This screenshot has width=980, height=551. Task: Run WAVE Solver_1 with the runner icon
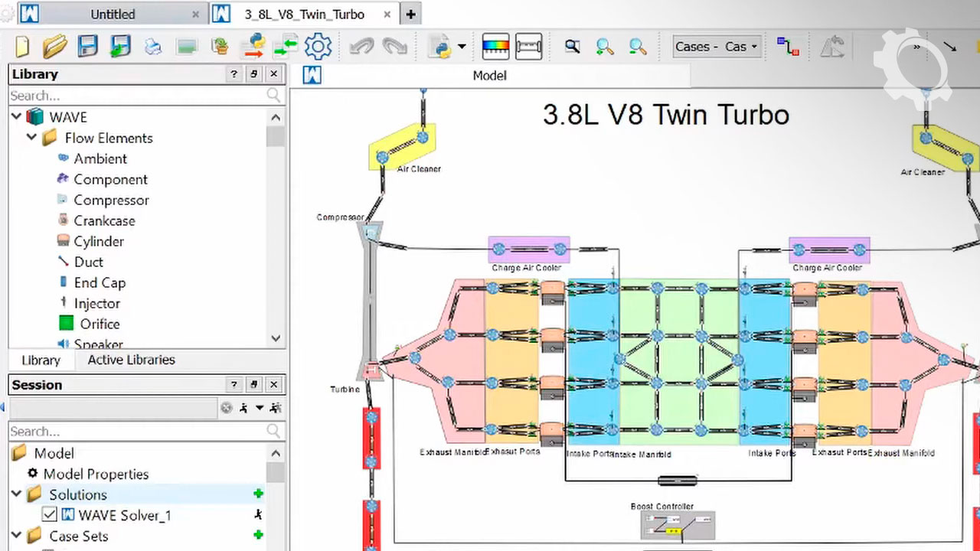[x=258, y=515]
